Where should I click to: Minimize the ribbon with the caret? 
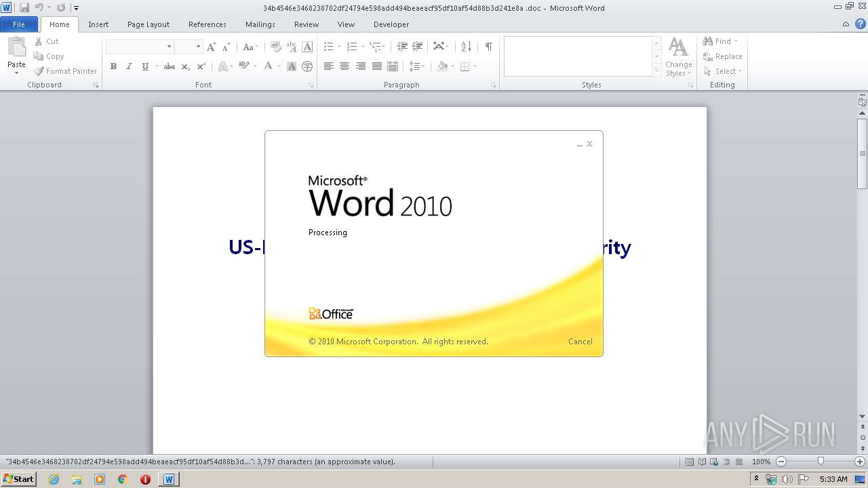point(846,24)
